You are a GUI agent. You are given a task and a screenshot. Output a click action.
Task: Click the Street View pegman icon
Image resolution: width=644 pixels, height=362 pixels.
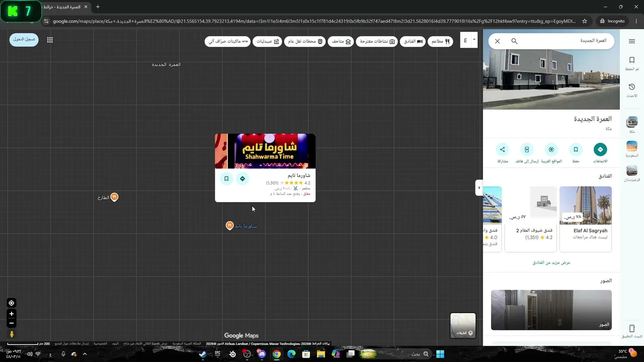tap(11, 334)
